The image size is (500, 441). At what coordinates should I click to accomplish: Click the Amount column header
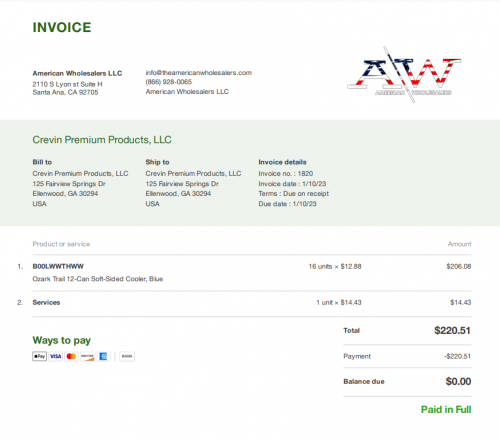tap(459, 244)
